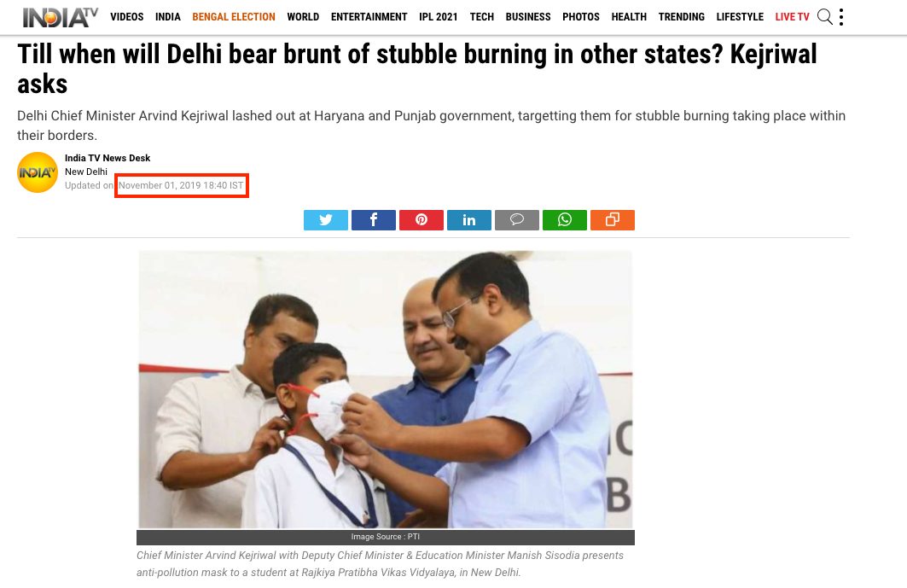The width and height of the screenshot is (907, 588).
Task: Pin article on Pinterest
Action: click(422, 220)
